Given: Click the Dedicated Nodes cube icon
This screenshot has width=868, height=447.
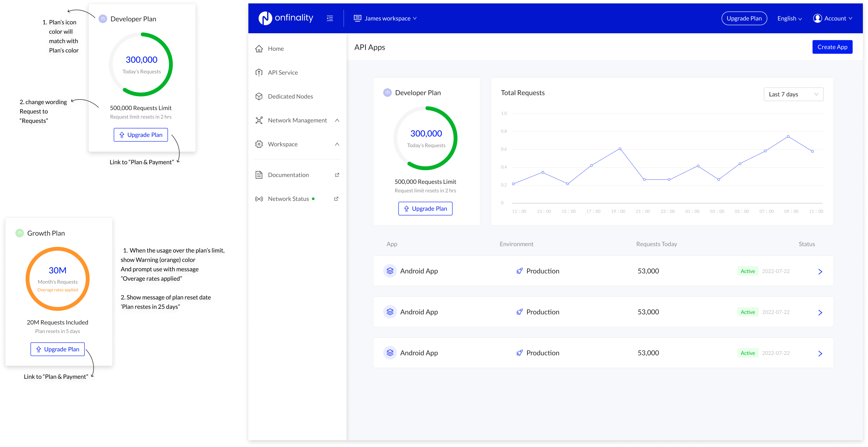Looking at the screenshot, I should pos(259,97).
